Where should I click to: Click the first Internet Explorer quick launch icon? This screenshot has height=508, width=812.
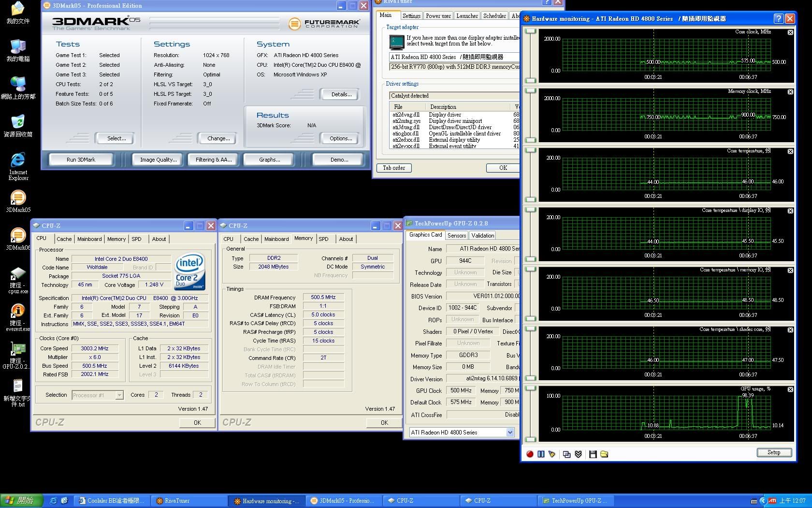(x=54, y=501)
